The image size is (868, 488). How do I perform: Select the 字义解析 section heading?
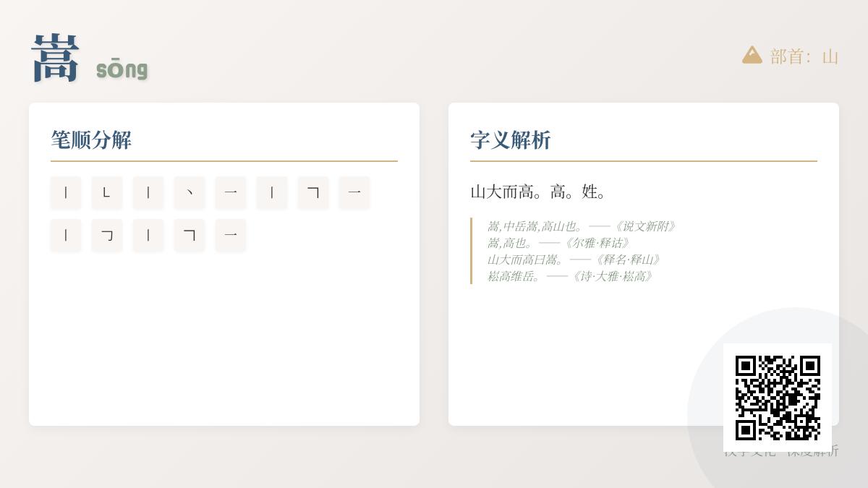pos(511,140)
